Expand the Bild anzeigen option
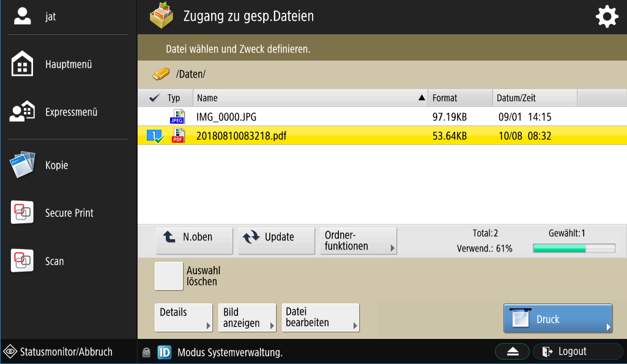This screenshot has width=627, height=364. [247, 318]
